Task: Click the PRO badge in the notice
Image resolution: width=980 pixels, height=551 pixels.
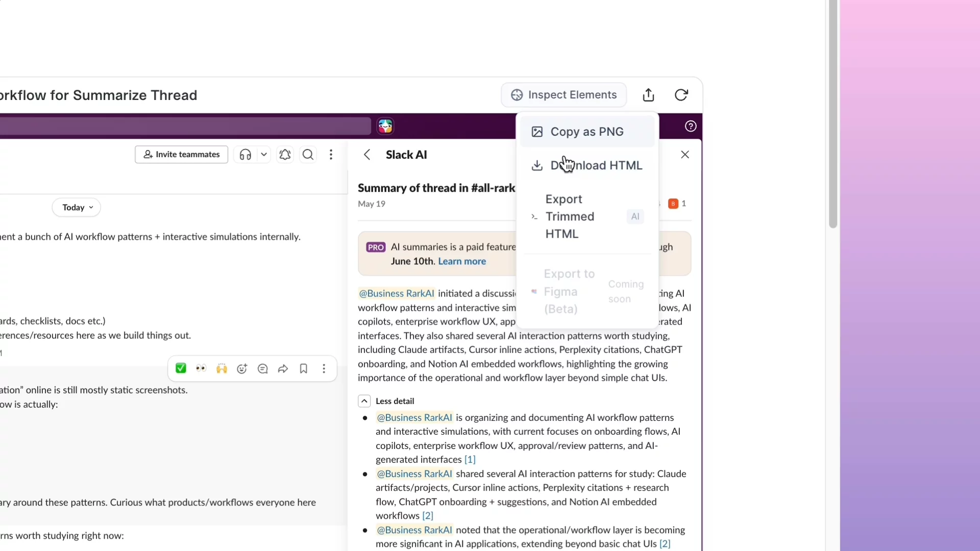Action: [x=376, y=247]
